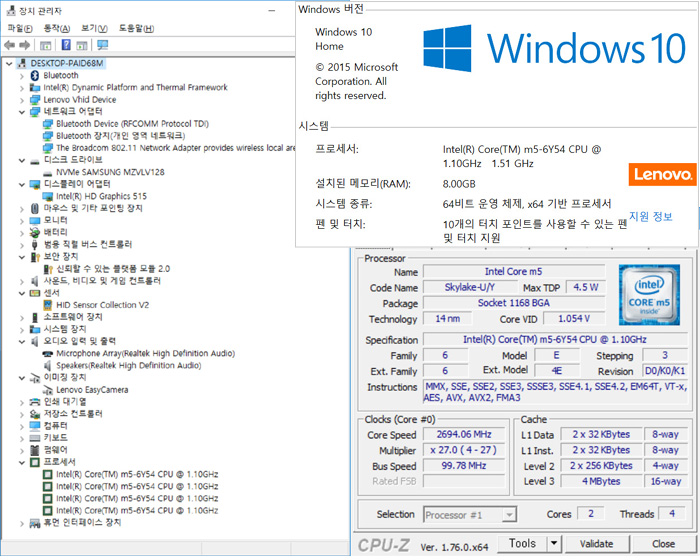This screenshot has width=700, height=560.
Task: Select the Lenovo Vhid Device icon
Action: click(35, 100)
